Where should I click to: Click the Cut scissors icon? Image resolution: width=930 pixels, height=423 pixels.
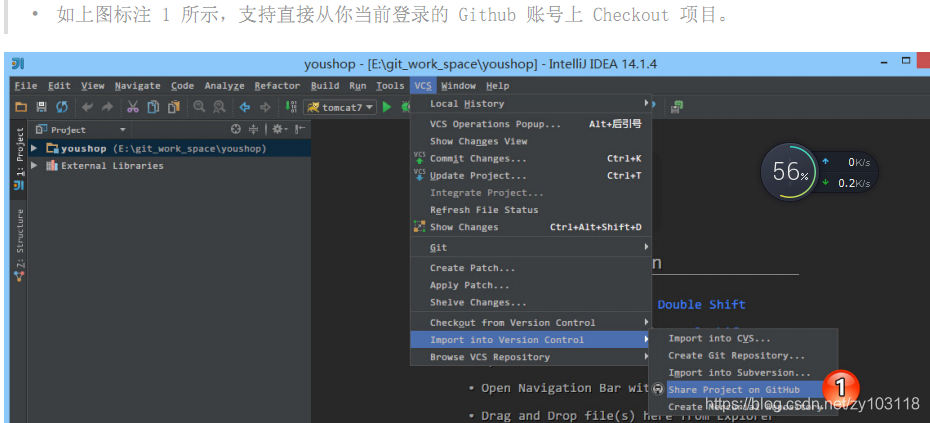tap(133, 107)
